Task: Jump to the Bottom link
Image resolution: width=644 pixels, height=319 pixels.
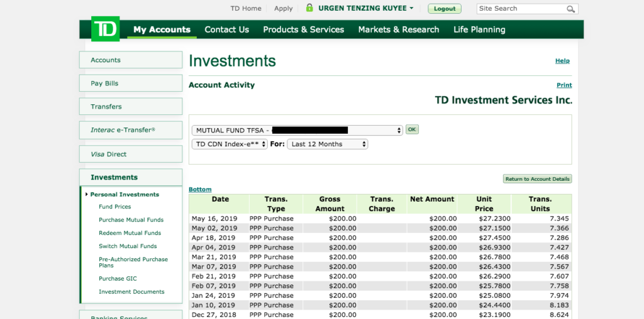Action: tap(200, 190)
